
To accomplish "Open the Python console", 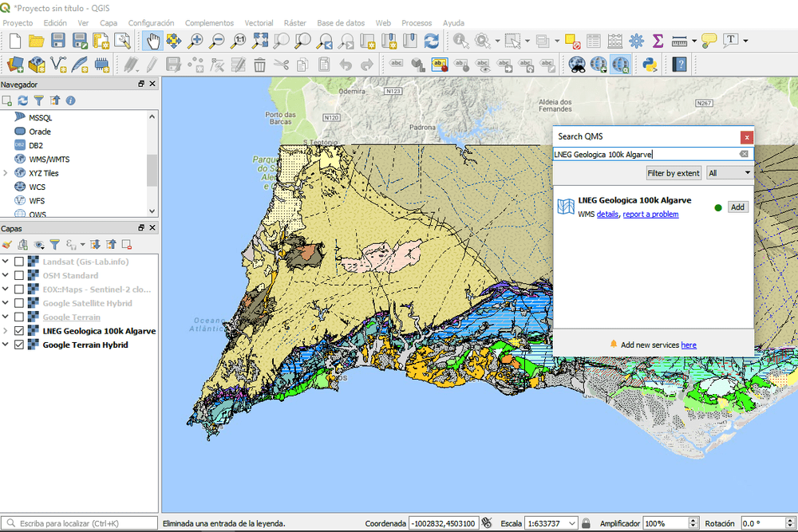I will 650,63.
